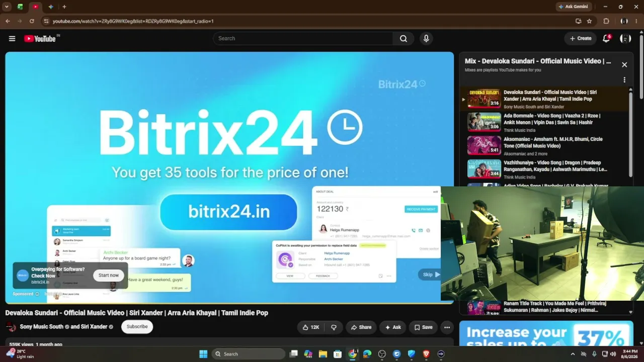Click the Ask Gemini button
644x362 pixels.
[573, 7]
